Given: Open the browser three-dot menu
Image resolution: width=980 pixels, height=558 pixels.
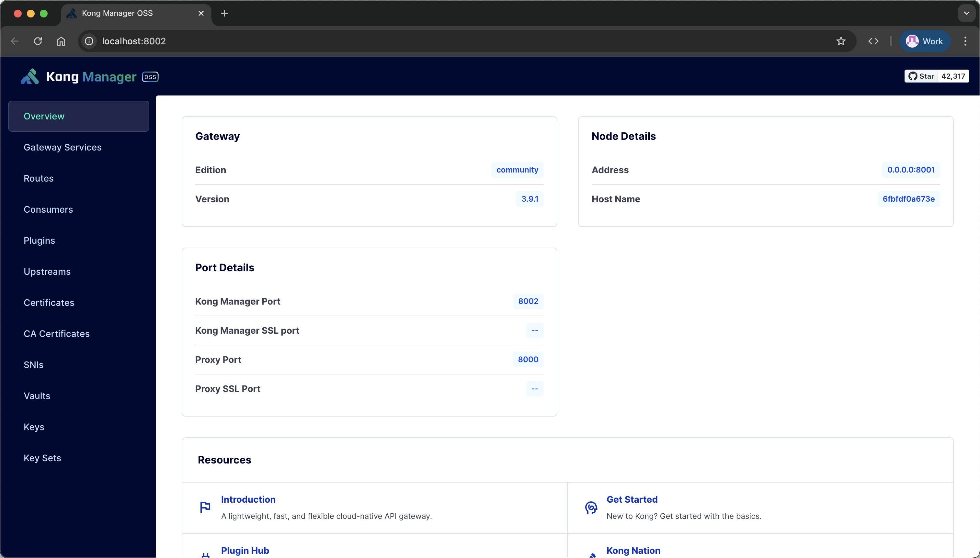Looking at the screenshot, I should [x=965, y=41].
